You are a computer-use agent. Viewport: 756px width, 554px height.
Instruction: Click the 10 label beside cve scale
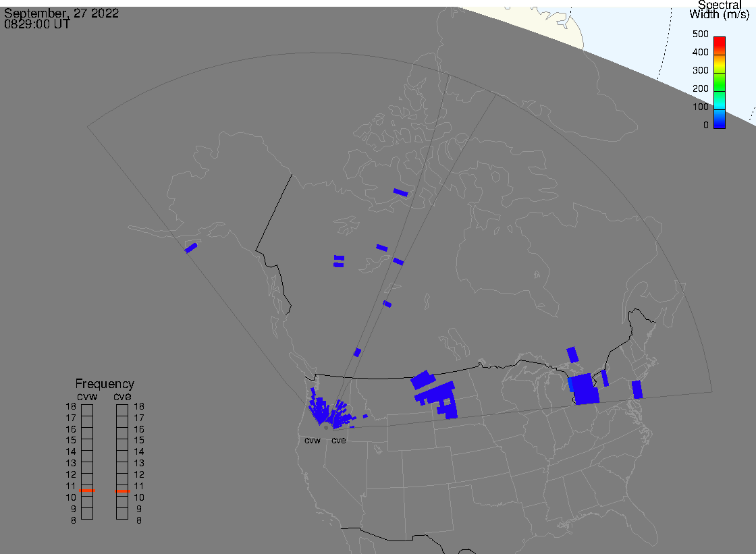[x=139, y=497]
